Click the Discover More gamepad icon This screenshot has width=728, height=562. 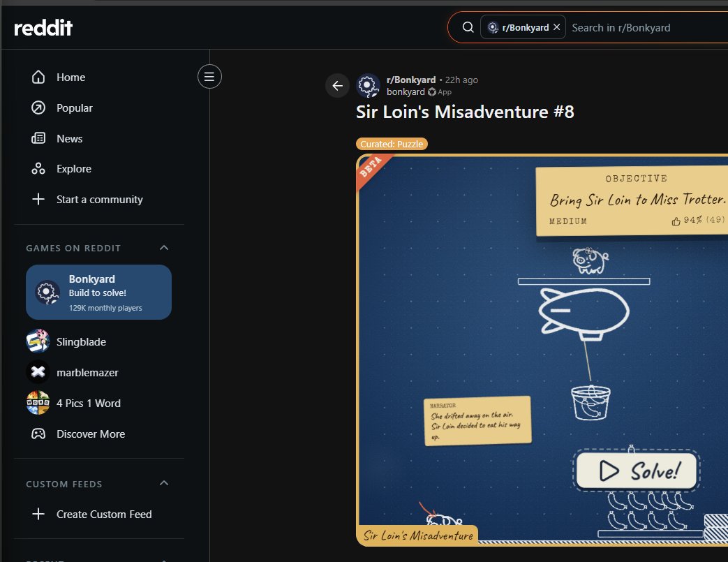[x=38, y=434]
